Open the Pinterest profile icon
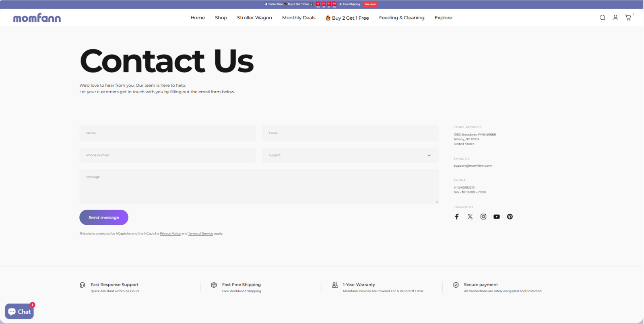 (x=510, y=217)
